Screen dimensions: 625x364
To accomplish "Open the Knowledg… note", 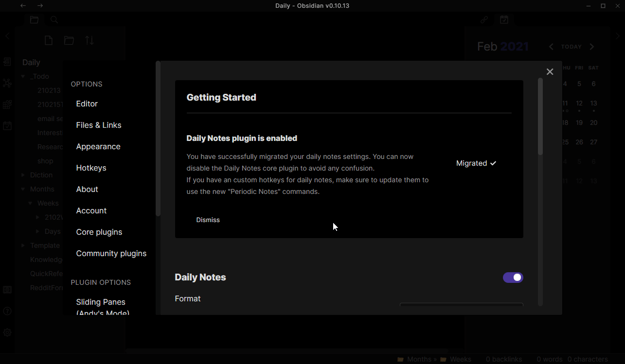I will [47, 260].
